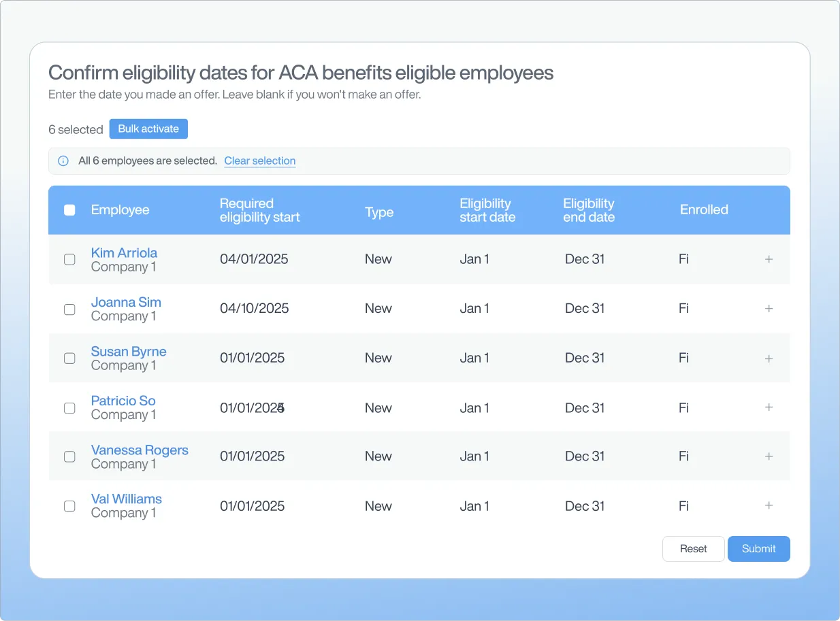
Task: Click Jan 1 start date for Kim Arriola
Action: coord(474,259)
